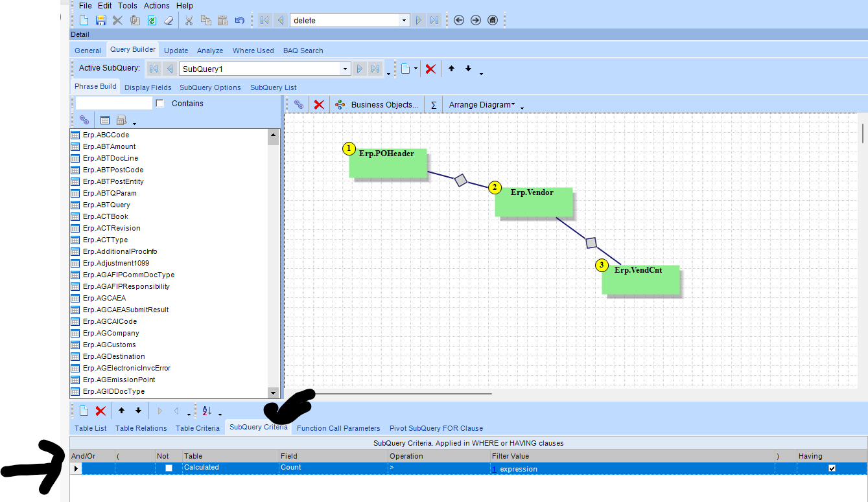The width and height of the screenshot is (868, 502).
Task: Click the Cut scissors icon
Action: click(189, 21)
